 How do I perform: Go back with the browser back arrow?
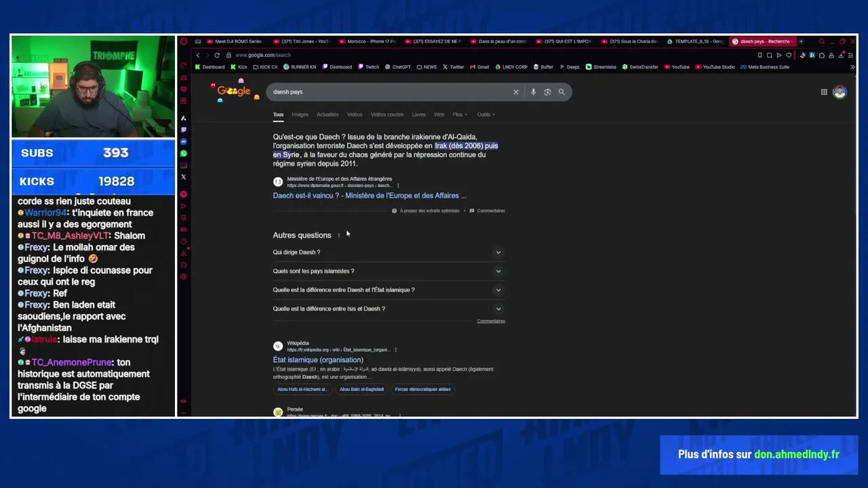click(x=198, y=55)
